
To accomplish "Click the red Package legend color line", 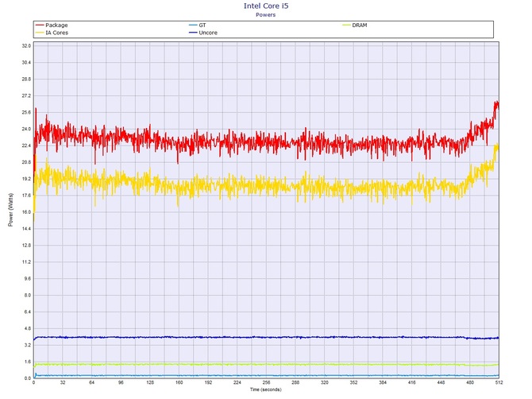I will (40, 25).
